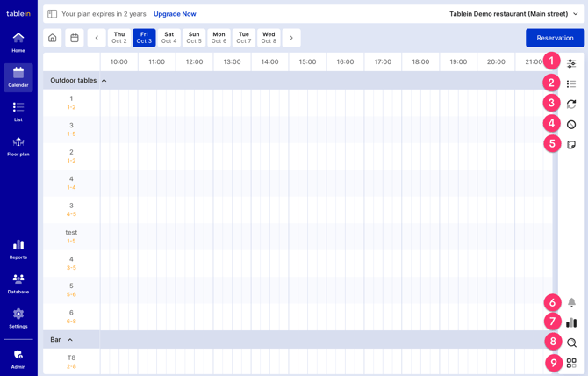Open the notifications bell icon
The height and width of the screenshot is (376, 588).
tap(571, 302)
